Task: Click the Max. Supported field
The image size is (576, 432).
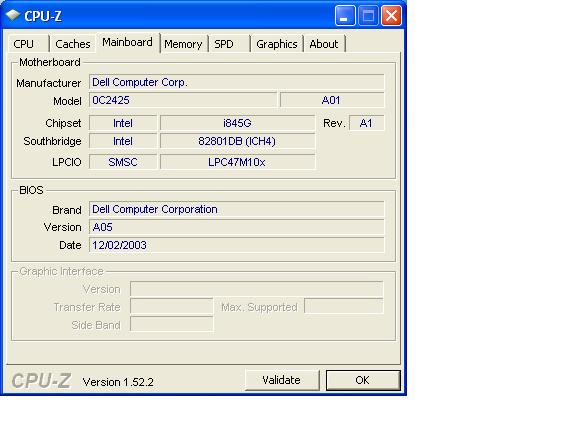Action: click(x=344, y=306)
